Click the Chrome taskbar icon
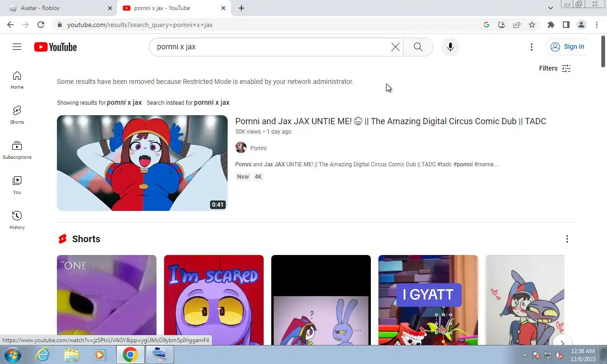This screenshot has width=607, height=364. [130, 355]
